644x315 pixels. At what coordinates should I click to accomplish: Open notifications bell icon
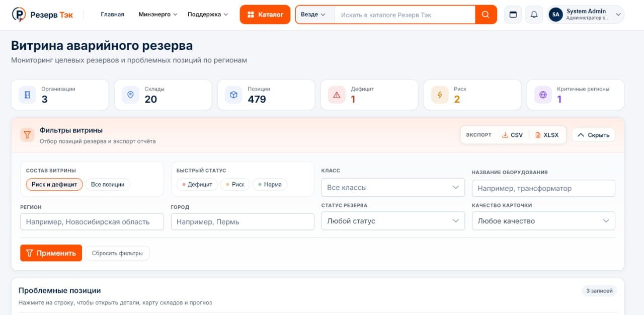coord(534,15)
